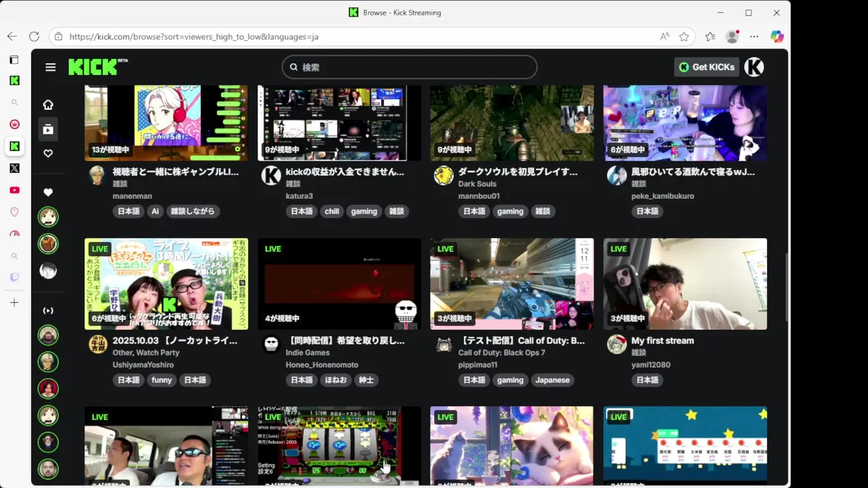Open a new tab with plus icon
The width and height of the screenshot is (868, 488).
tap(14, 303)
